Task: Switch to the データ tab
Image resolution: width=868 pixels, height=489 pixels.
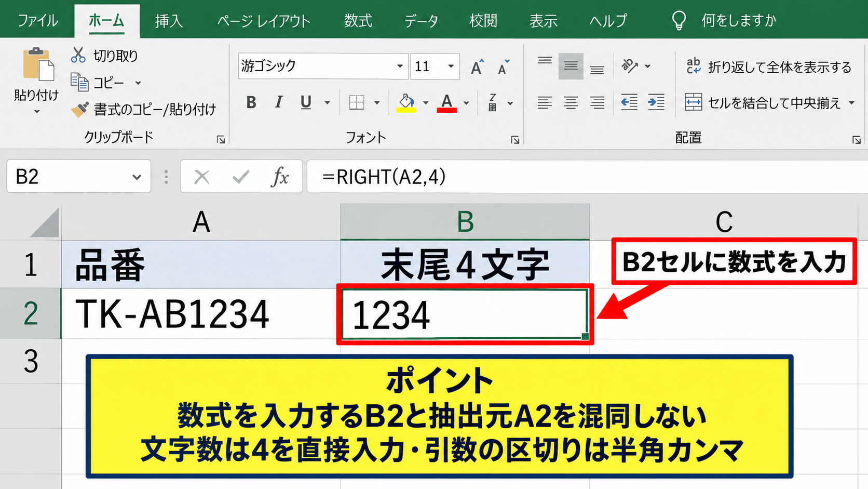Action: [x=421, y=21]
